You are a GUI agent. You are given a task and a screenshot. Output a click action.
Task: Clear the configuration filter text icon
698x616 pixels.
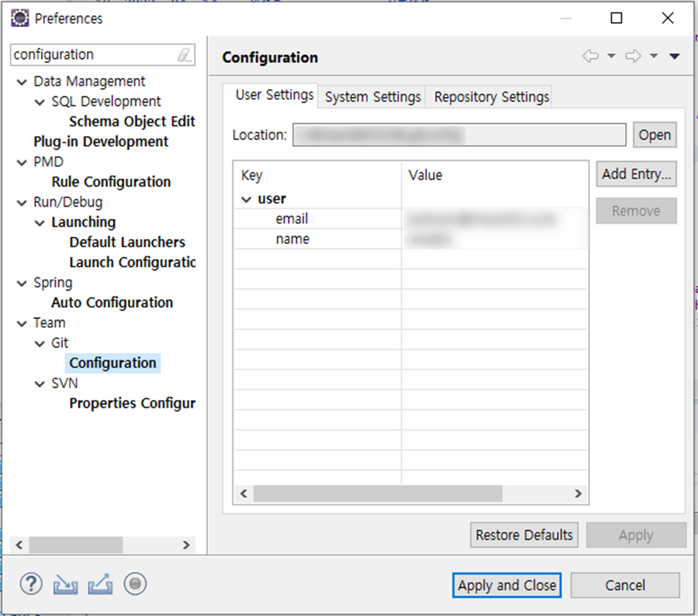click(x=184, y=55)
